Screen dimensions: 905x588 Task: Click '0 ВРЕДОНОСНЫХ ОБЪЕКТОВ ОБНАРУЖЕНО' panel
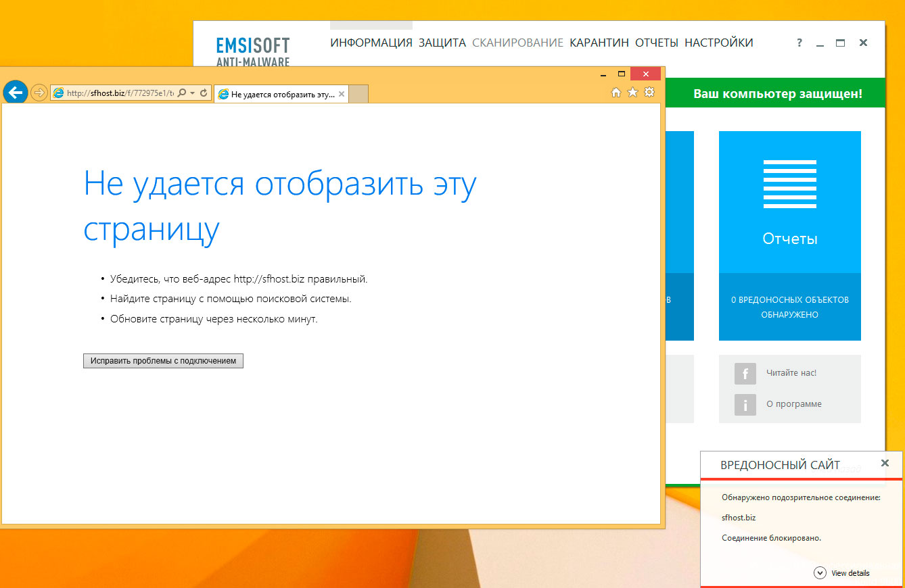tap(790, 307)
